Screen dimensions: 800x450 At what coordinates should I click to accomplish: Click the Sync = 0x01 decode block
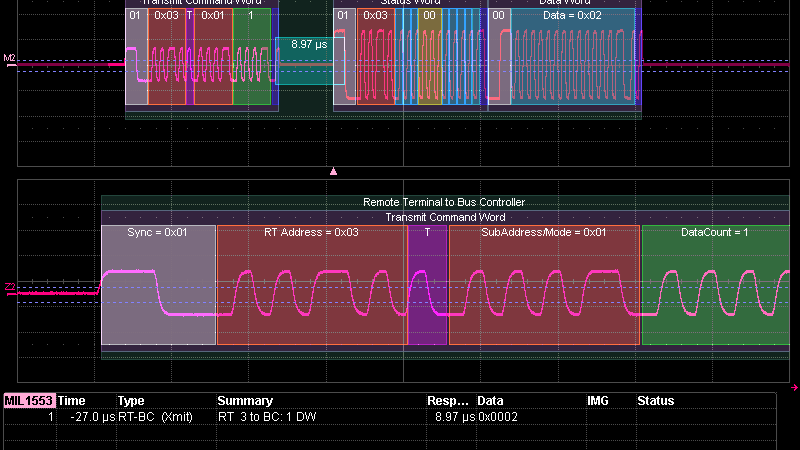coord(158,285)
